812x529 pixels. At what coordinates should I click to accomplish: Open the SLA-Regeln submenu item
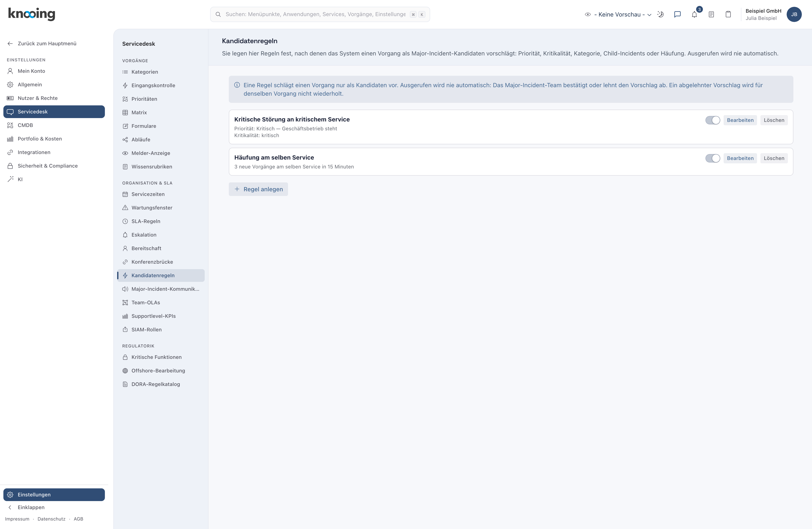(161, 221)
